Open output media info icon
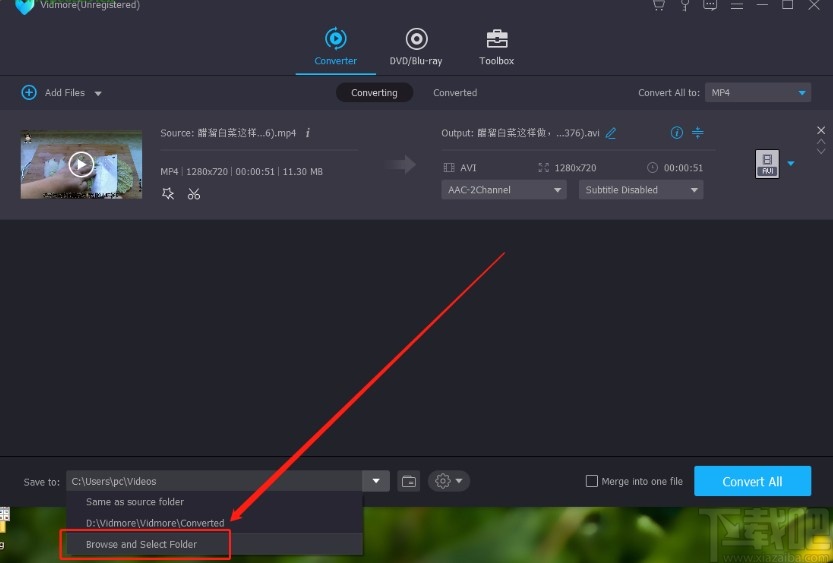Image resolution: width=833 pixels, height=563 pixels. 676,132
